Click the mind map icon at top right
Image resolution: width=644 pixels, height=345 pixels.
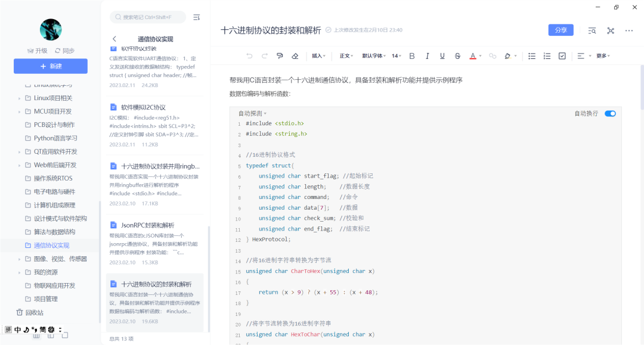[x=611, y=31]
